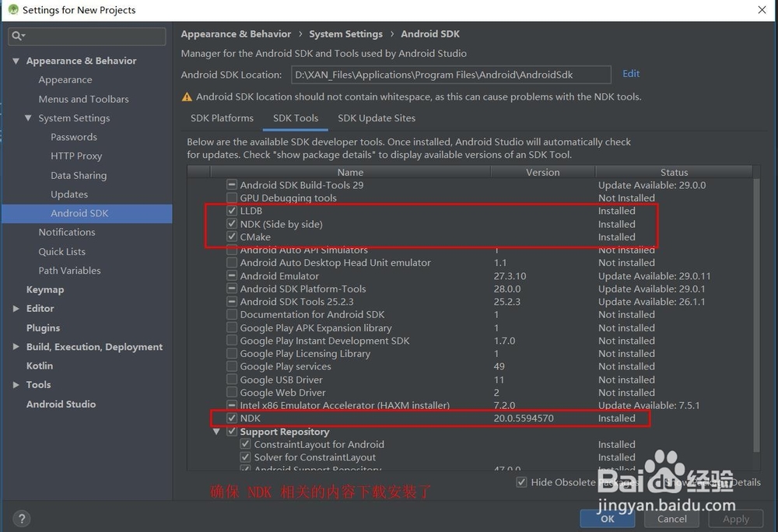Click the Version column header
Image resolution: width=778 pixels, height=532 pixels.
coord(542,172)
